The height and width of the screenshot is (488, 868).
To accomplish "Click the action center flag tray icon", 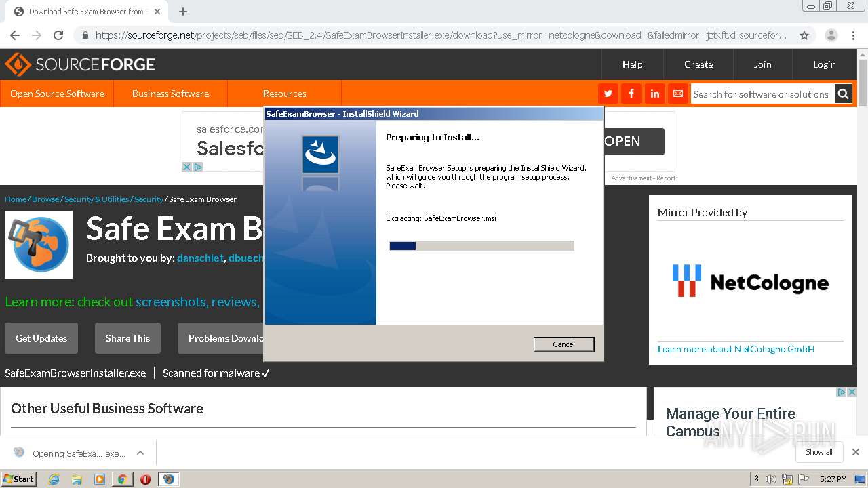I will [804, 479].
